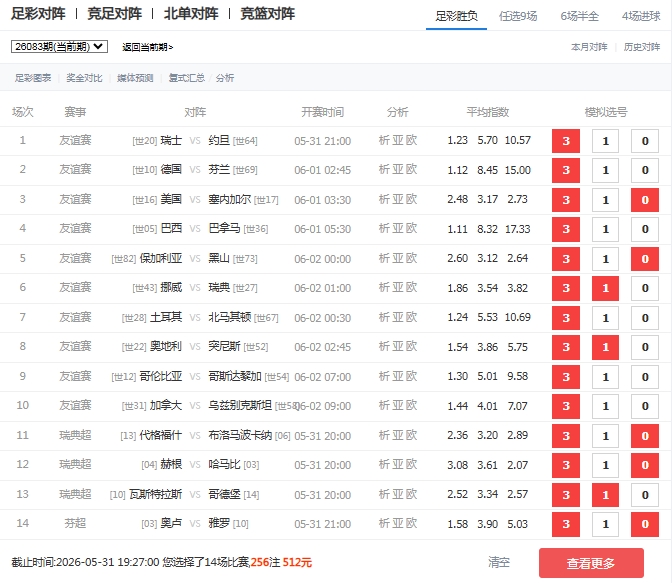Open the 历史对阵 link
The height and width of the screenshot is (583, 672).
642,47
